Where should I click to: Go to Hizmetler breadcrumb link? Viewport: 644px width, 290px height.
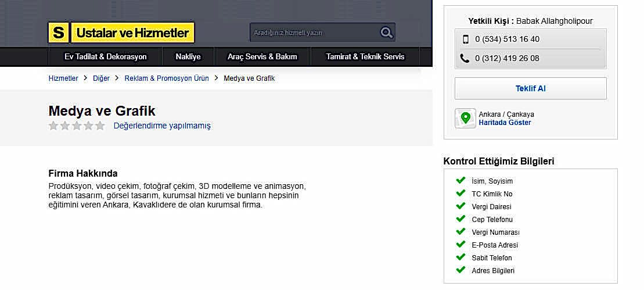(63, 78)
